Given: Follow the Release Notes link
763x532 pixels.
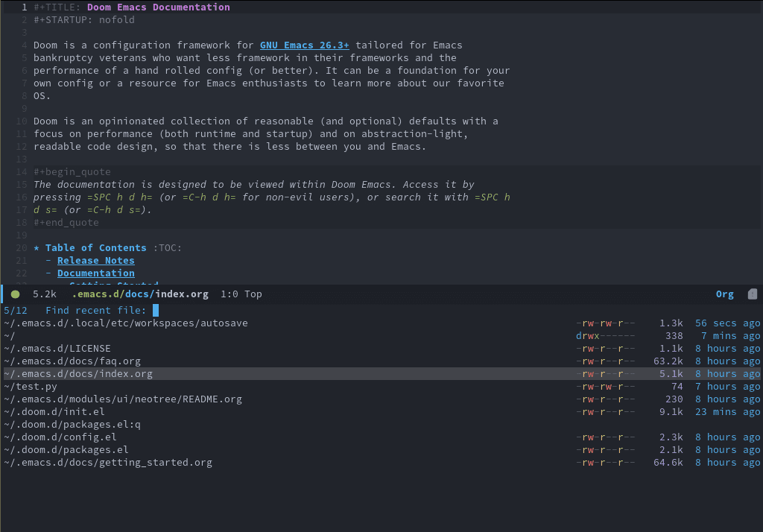Looking at the screenshot, I should click(95, 261).
